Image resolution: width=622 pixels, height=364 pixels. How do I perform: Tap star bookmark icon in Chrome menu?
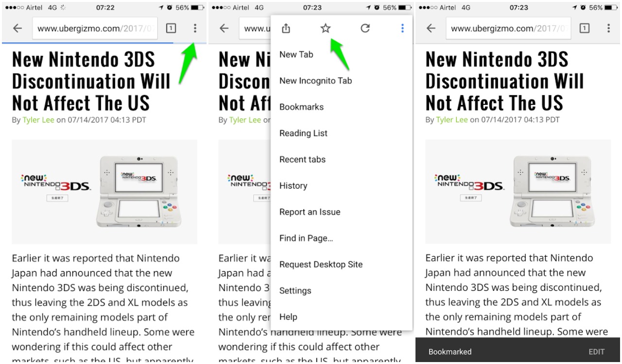(x=325, y=29)
